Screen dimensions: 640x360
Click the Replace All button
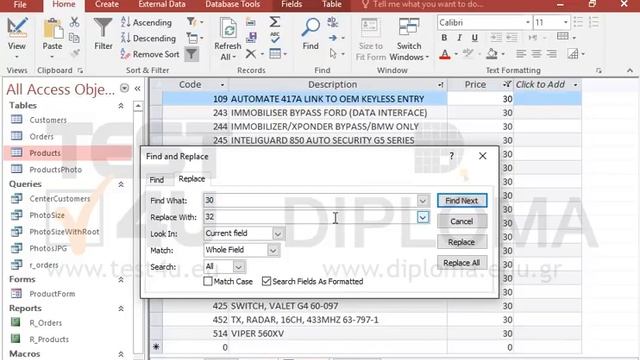point(462,263)
